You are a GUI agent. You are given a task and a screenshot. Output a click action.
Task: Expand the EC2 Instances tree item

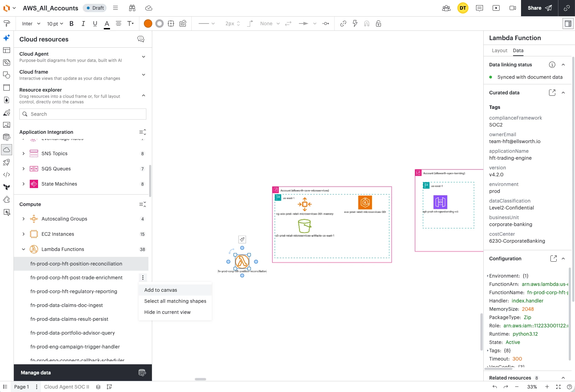coord(24,234)
